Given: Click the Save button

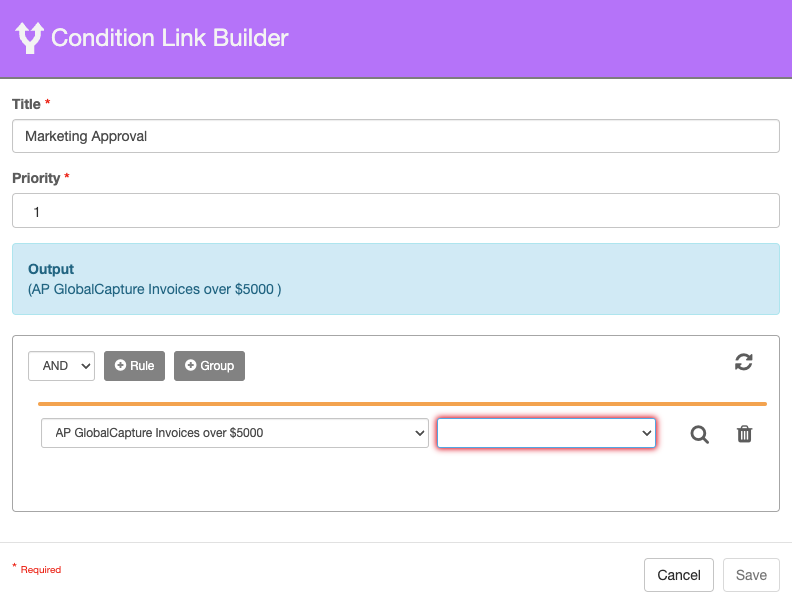Looking at the screenshot, I should pos(750,575).
